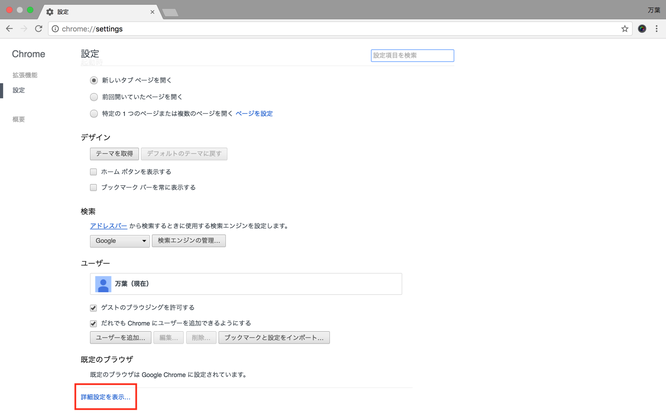Click the browser forward arrow
This screenshot has width=666, height=416.
24,28
